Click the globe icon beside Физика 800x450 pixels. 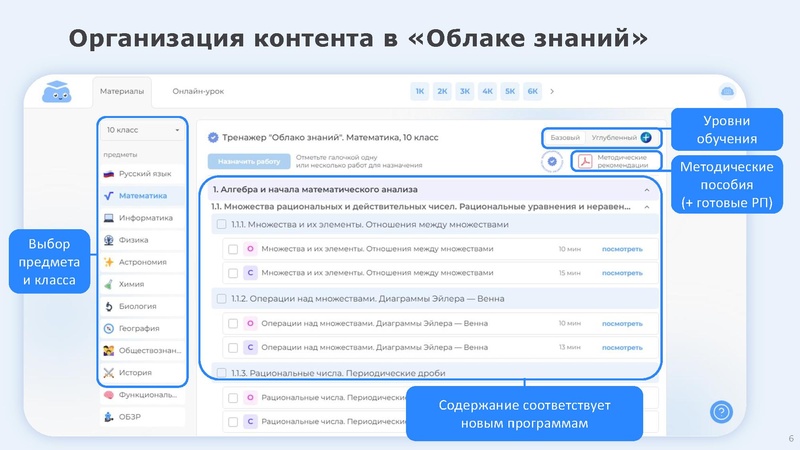(109, 240)
